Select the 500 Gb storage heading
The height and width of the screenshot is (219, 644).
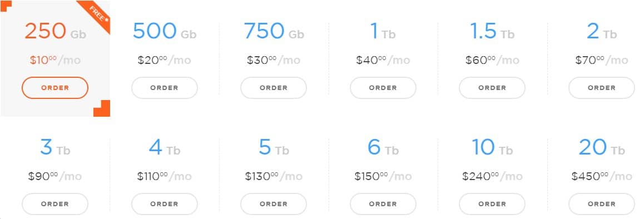[x=164, y=31]
